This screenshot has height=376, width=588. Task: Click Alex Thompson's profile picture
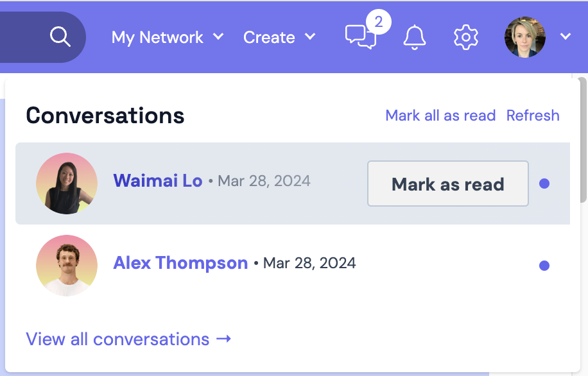(67, 266)
